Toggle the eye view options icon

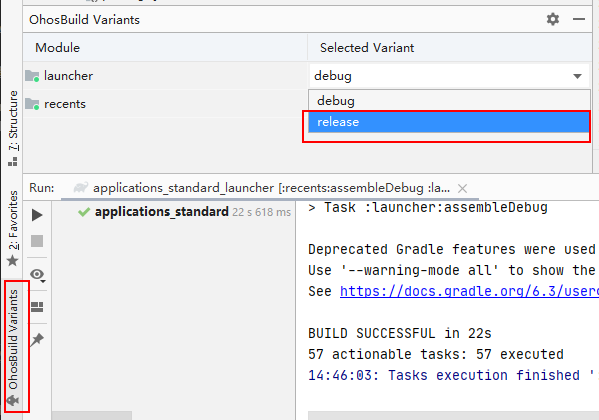(x=38, y=274)
